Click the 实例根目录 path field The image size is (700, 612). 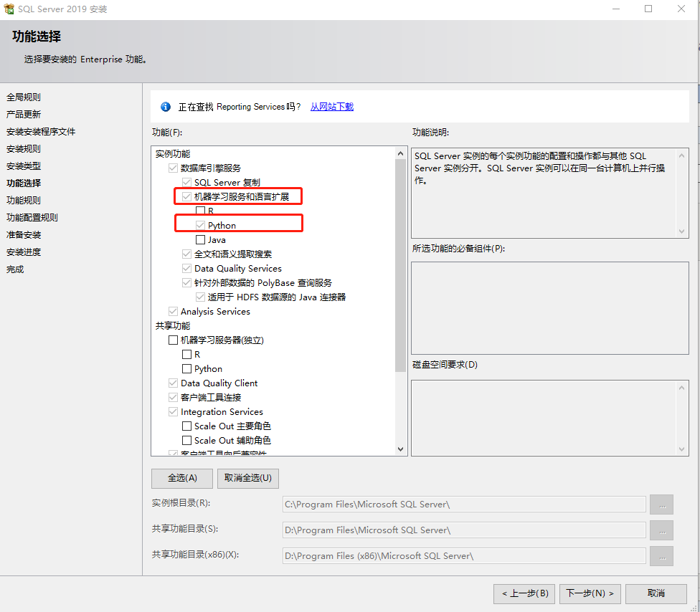(464, 504)
